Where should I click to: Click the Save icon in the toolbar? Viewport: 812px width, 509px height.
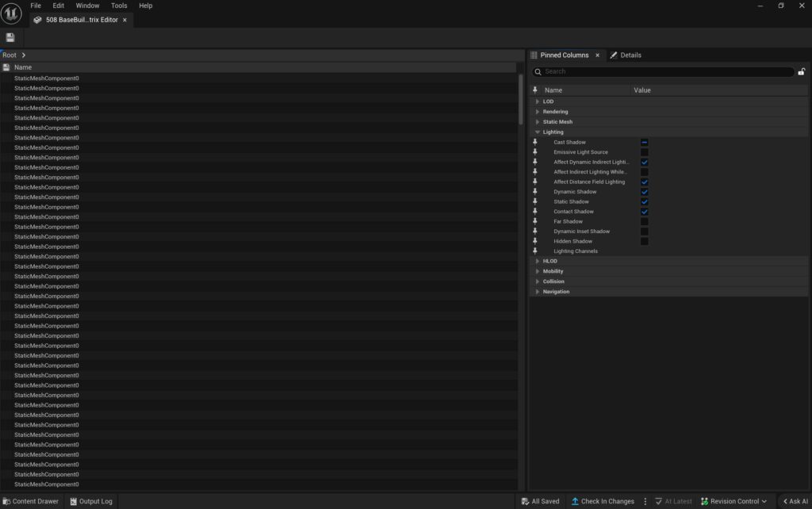[10, 38]
